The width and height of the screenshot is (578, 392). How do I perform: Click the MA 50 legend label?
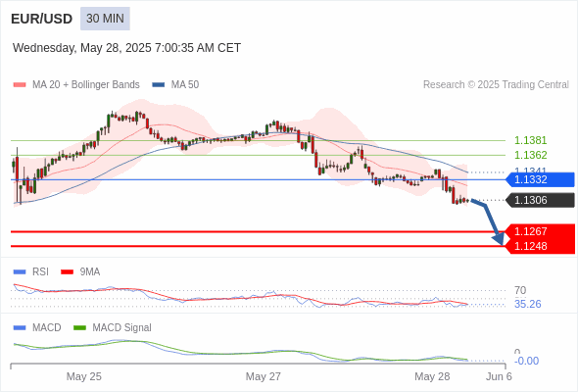click(185, 85)
